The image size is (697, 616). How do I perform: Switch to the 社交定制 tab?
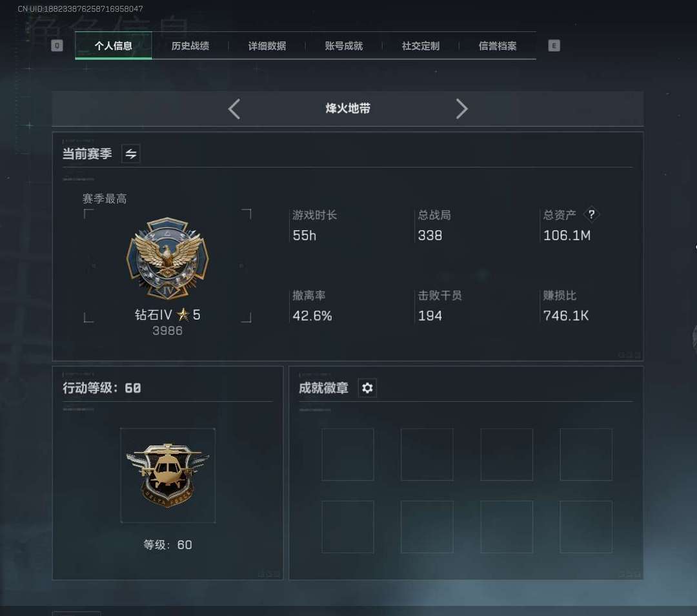(x=421, y=46)
